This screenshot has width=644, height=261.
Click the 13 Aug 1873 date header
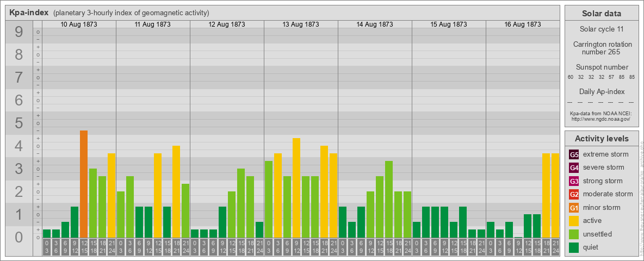click(301, 24)
